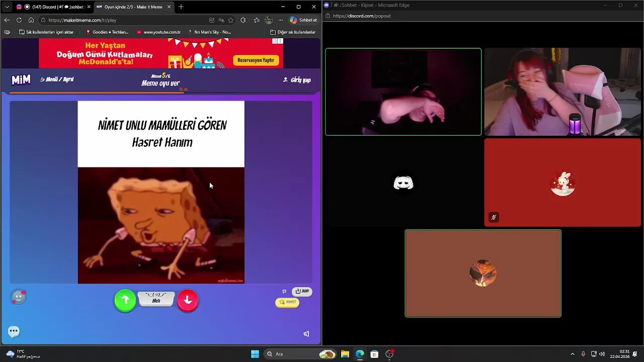This screenshot has width=644, height=362.
Task: Click muted microphone icon on bunny tile
Action: pos(494,217)
